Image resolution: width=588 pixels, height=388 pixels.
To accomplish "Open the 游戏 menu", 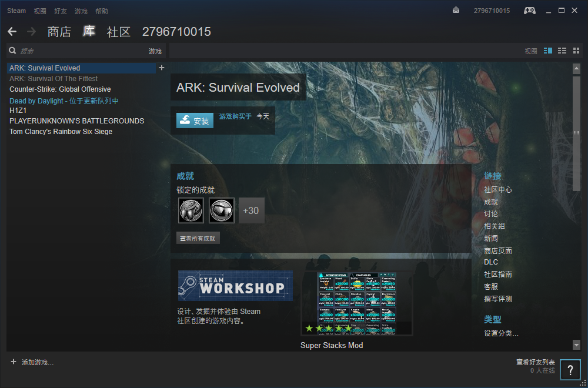I will [x=81, y=11].
